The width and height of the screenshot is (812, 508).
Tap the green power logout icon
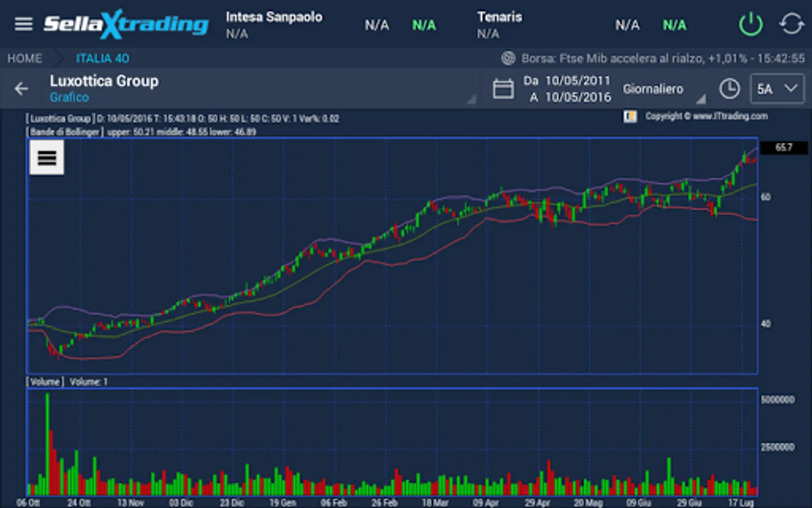pyautogui.click(x=751, y=24)
